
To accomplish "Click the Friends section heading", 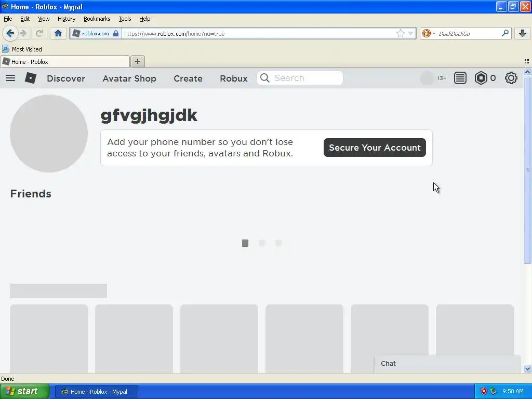I will tap(31, 194).
